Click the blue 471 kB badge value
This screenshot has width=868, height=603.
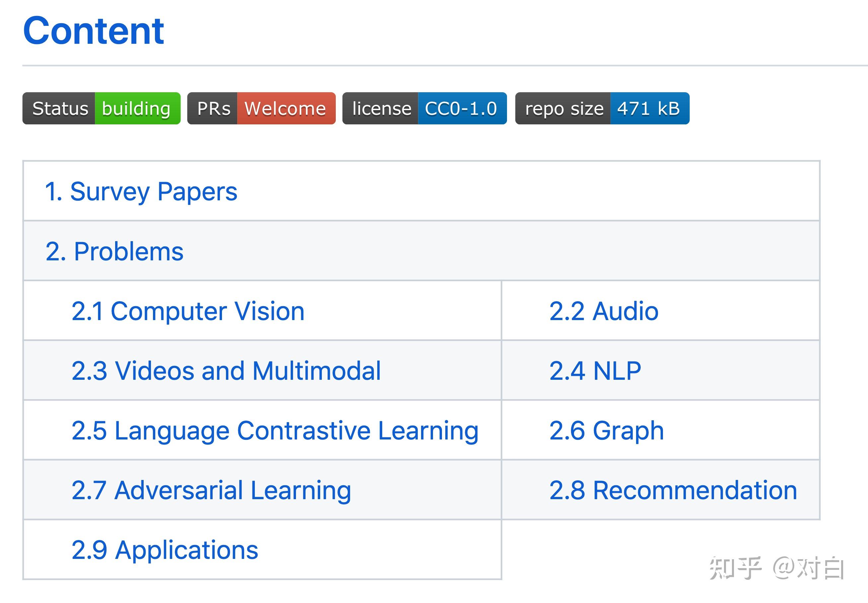[649, 108]
